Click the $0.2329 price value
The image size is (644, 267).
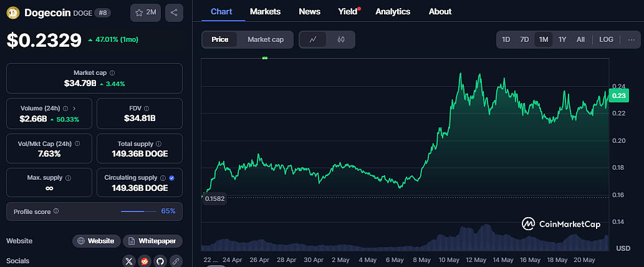(44, 40)
